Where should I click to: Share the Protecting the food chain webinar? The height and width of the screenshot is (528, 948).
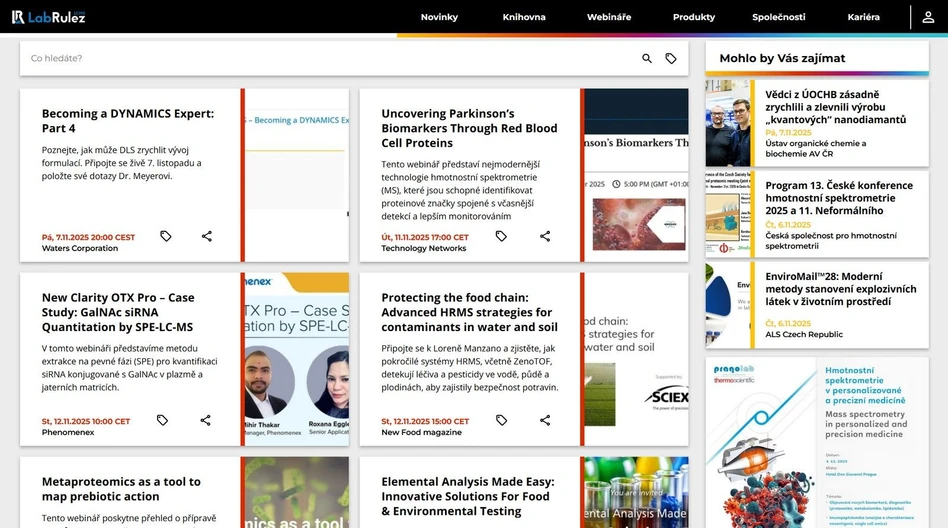pyautogui.click(x=545, y=421)
